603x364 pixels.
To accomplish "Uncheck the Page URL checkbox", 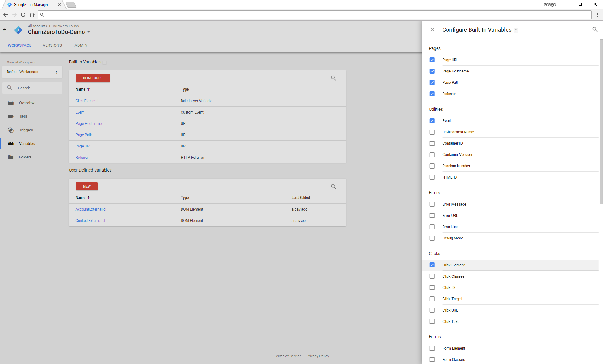I will pos(432,60).
